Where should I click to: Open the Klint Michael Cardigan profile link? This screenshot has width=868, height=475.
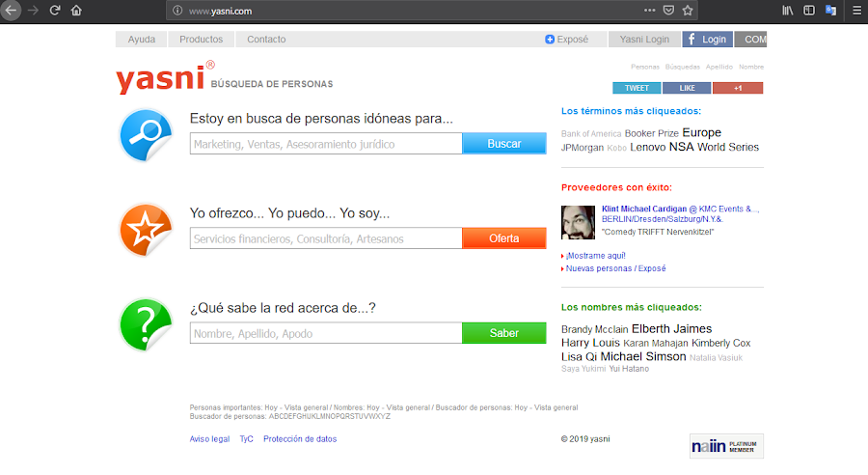(644, 209)
